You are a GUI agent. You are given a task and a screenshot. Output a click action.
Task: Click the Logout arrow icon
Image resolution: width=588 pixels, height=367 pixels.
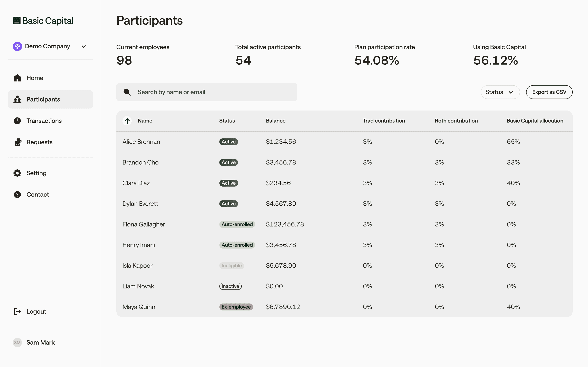click(18, 311)
